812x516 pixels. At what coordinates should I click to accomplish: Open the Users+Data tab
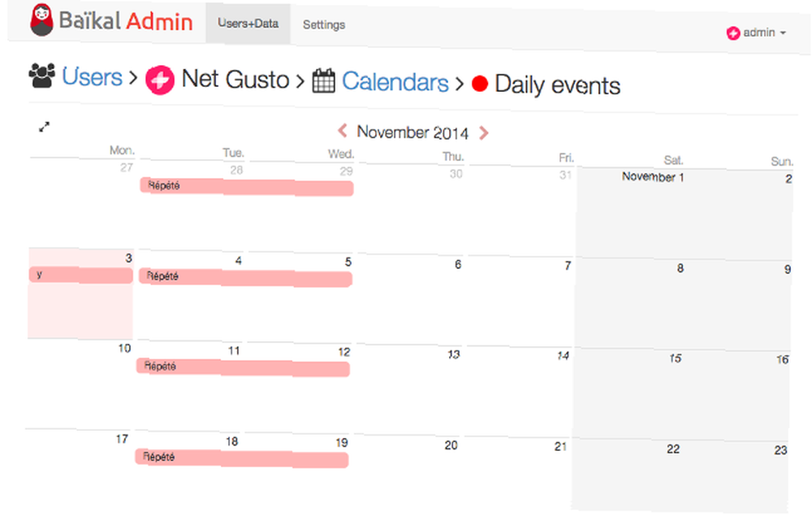tap(248, 24)
